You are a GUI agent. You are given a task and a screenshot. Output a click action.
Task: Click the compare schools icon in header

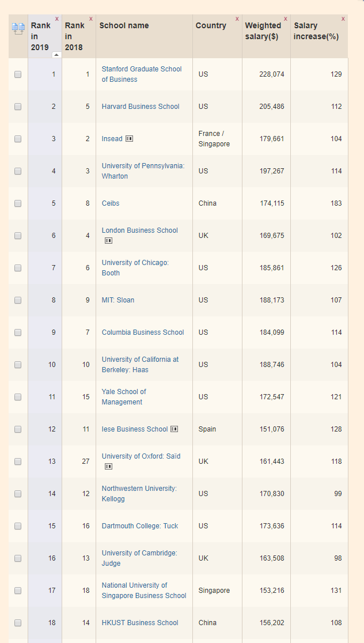(18, 29)
